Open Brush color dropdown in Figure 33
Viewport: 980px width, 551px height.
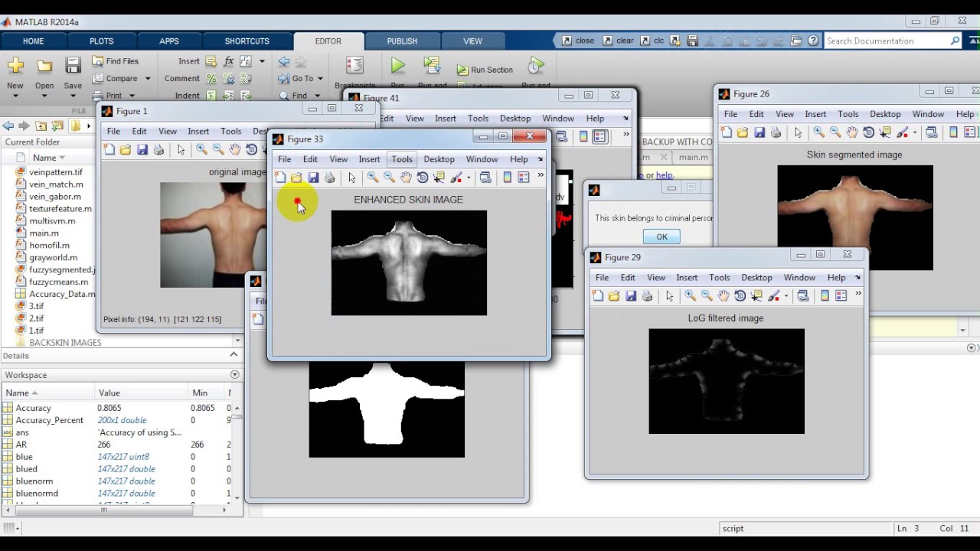click(x=468, y=178)
